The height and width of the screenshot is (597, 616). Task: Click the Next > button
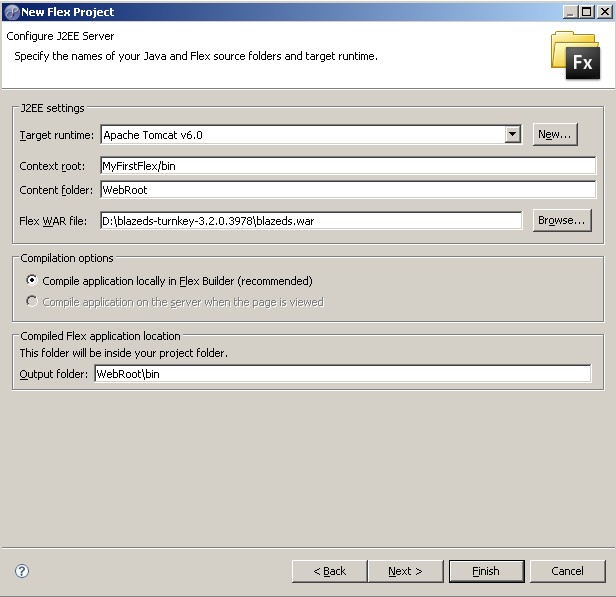[x=405, y=571]
